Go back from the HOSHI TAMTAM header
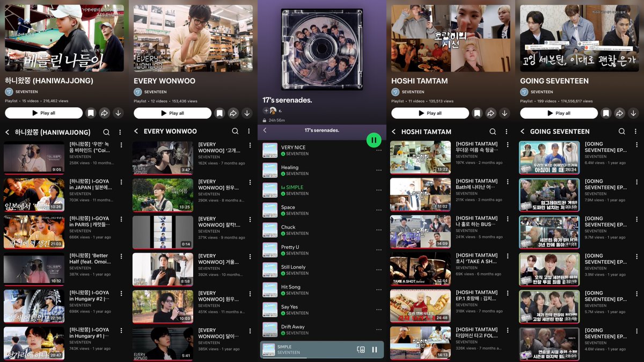Screen dimensions: 644x362 (x=394, y=132)
